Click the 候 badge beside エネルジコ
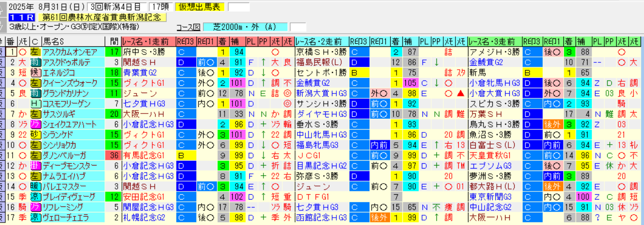This screenshot has height=225, width=644. tap(35, 73)
